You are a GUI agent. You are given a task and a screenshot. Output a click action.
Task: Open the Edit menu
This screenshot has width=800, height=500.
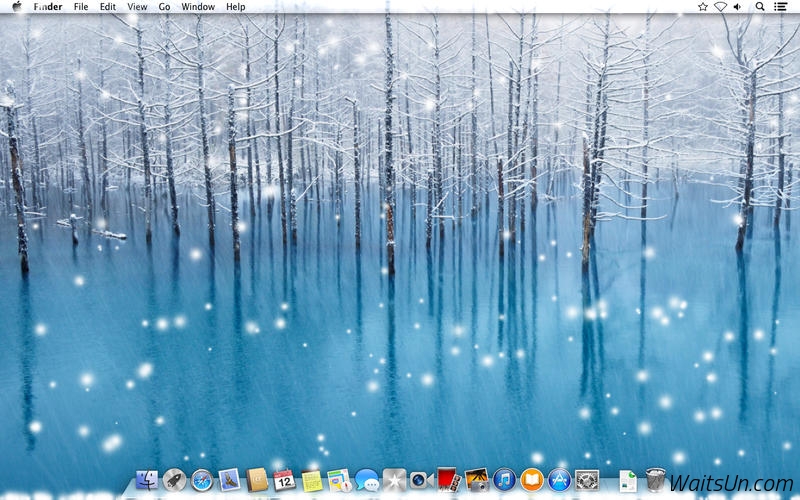coord(108,7)
